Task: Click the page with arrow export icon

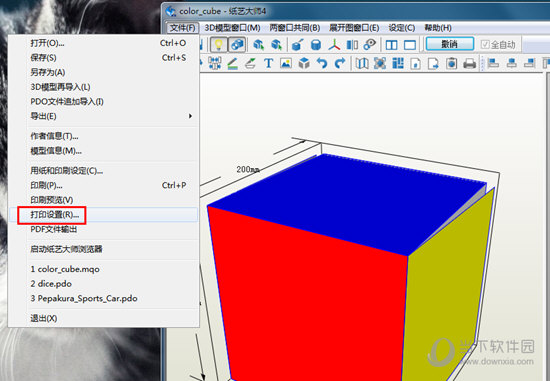Action: click(434, 64)
